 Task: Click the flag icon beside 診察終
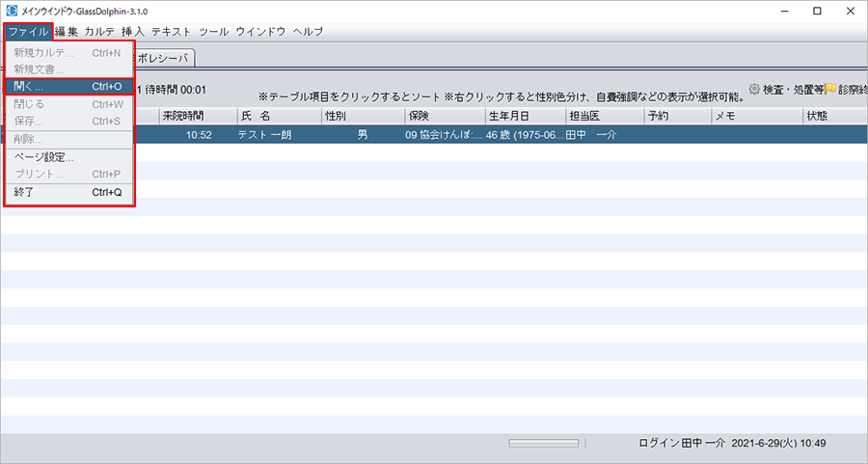[x=830, y=89]
